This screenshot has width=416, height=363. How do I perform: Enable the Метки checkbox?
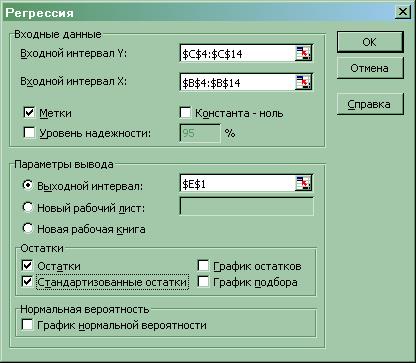(29, 113)
